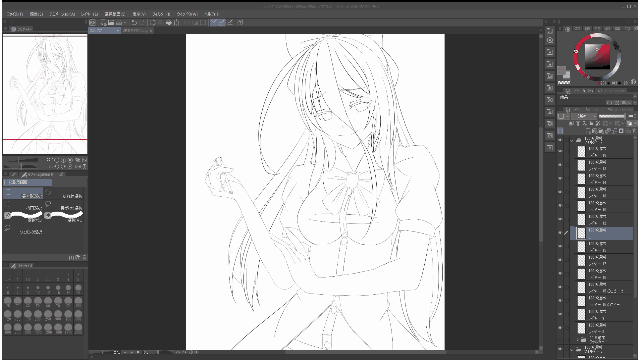
Task: Select the left white wavy brush preset
Action: click(x=23, y=215)
